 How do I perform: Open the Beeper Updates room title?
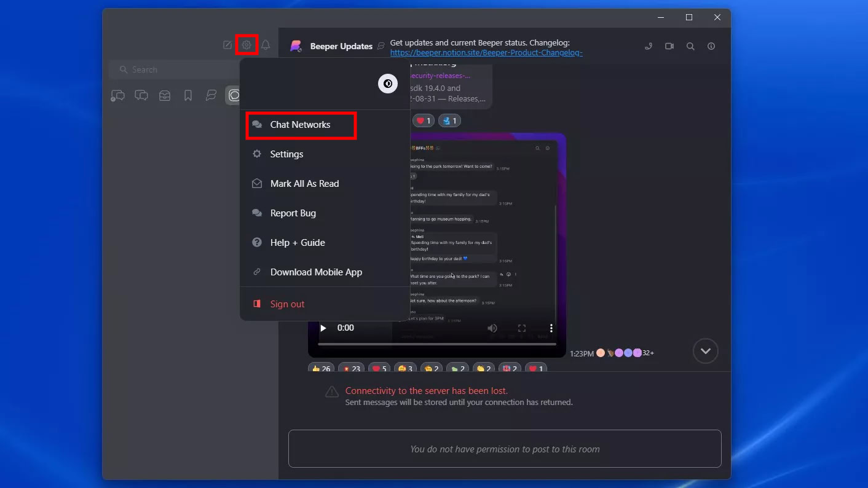341,46
